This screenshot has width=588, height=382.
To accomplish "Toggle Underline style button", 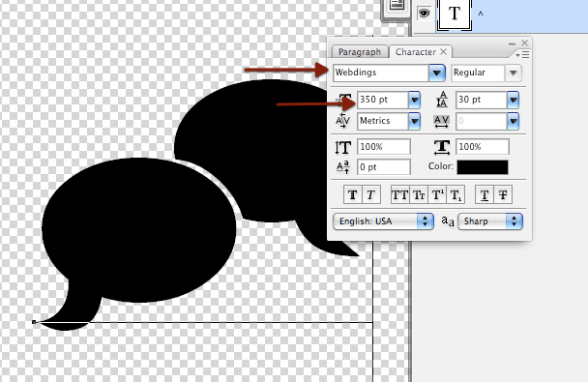I will [485, 195].
